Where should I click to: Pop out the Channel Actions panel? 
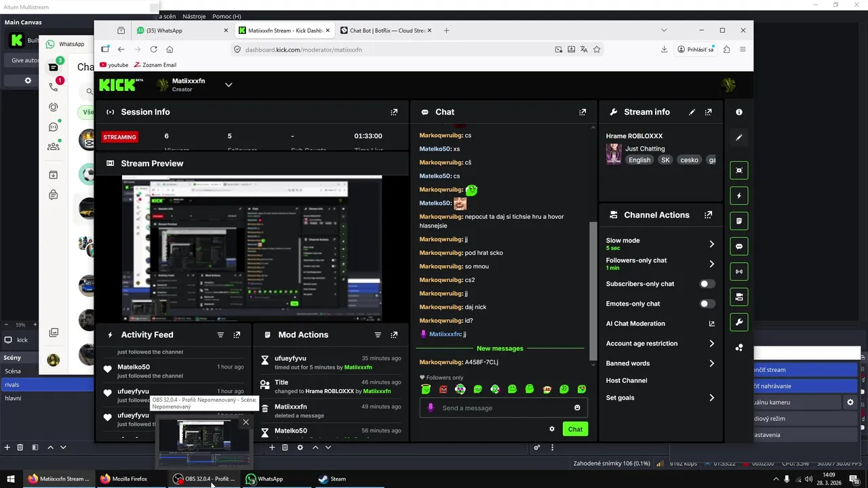(x=709, y=215)
